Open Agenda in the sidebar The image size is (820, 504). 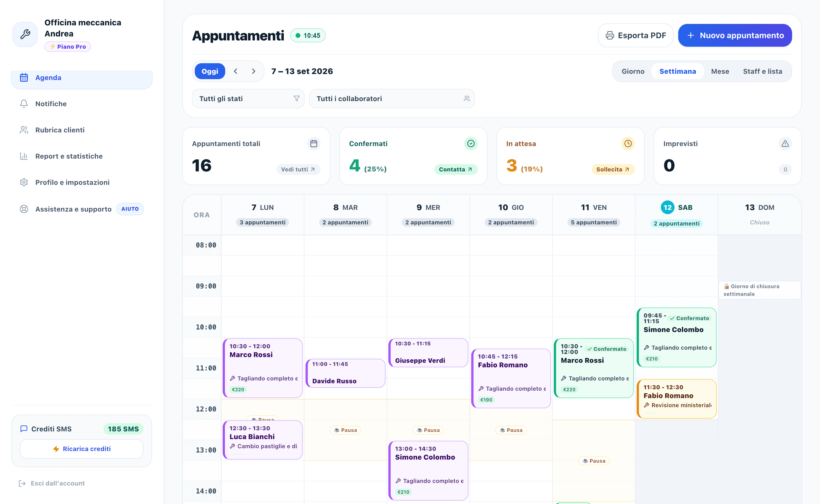pyautogui.click(x=82, y=78)
